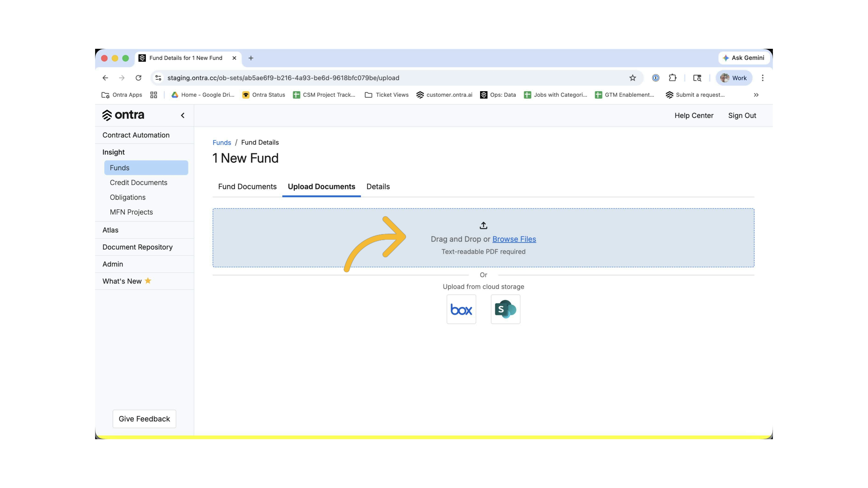This screenshot has width=868, height=488.
Task: Click the browser forward arrow
Action: pos(122,78)
